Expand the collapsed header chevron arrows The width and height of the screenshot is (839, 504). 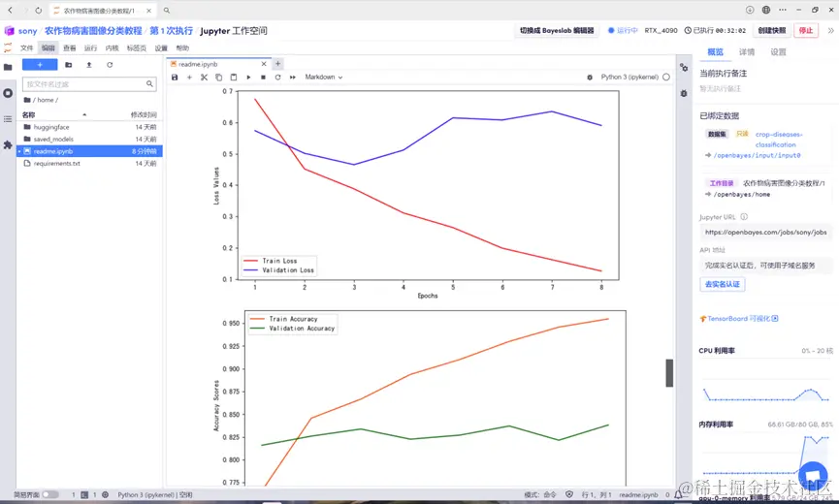tap(830, 30)
